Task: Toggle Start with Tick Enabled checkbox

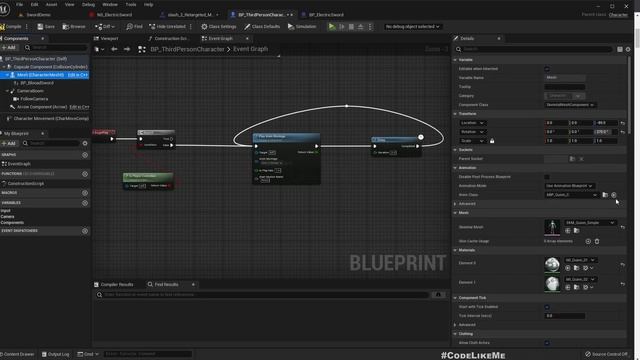Action: [547, 307]
